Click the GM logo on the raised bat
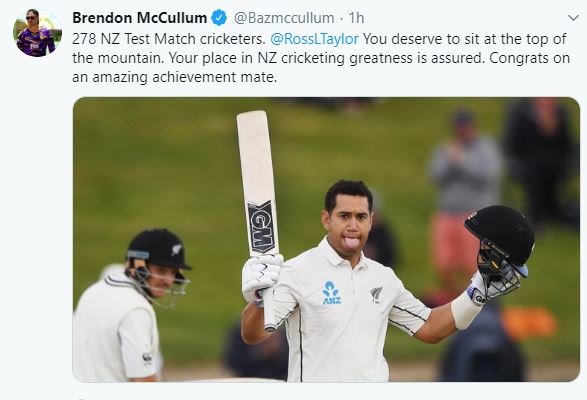 (x=261, y=227)
